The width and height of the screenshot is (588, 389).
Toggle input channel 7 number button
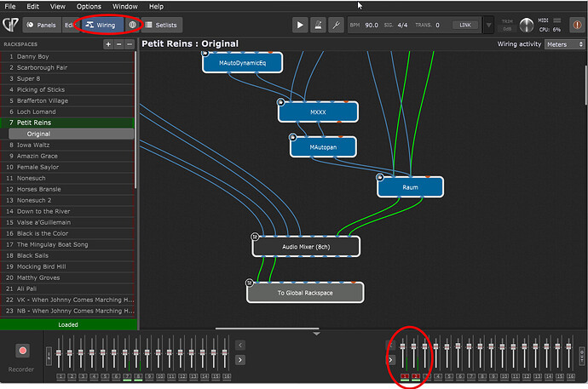(x=127, y=376)
